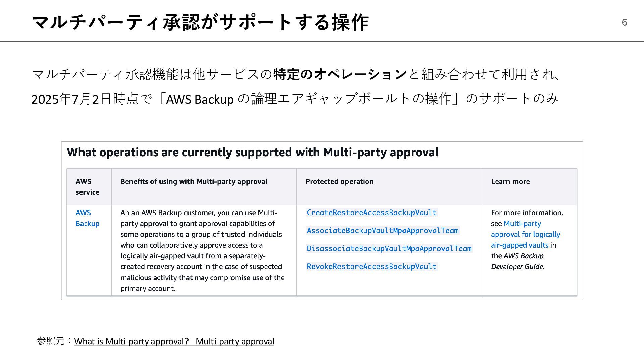Click the 'What operations are currently supported' heading
This screenshot has width=644, height=362.
253,152
